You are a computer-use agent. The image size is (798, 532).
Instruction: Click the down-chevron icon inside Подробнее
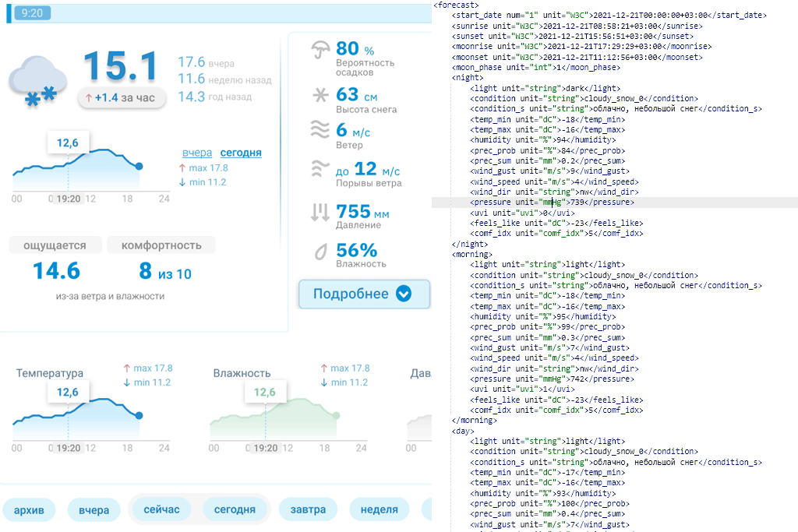[x=403, y=294]
